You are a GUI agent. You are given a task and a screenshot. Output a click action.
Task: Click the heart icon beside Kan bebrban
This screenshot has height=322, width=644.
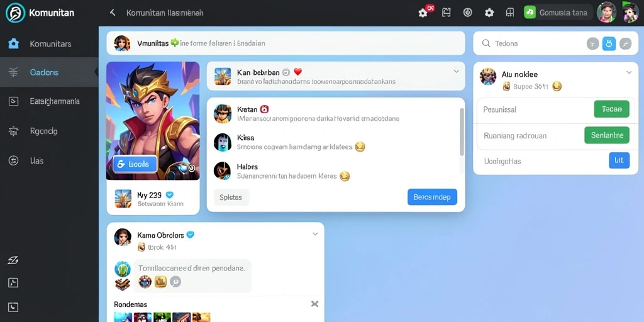coord(297,72)
